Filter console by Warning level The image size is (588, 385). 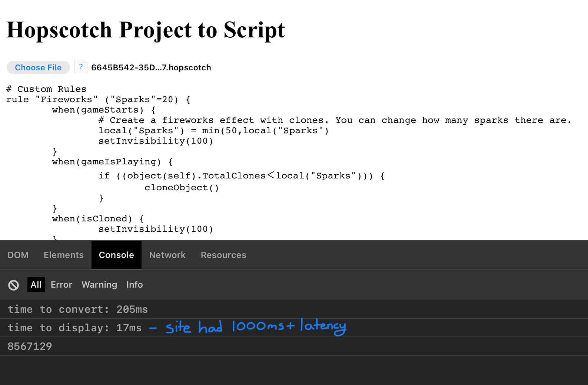click(x=99, y=285)
